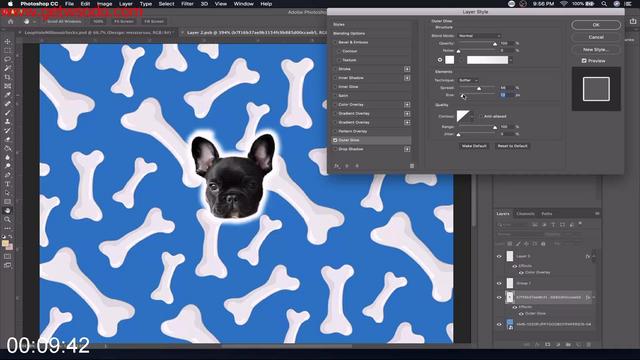Open the Blend Mode dropdown

pyautogui.click(x=479, y=36)
